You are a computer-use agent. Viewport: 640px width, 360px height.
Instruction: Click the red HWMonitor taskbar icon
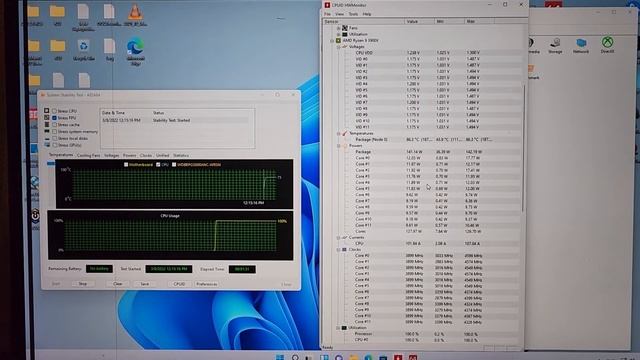pyautogui.click(x=398, y=358)
